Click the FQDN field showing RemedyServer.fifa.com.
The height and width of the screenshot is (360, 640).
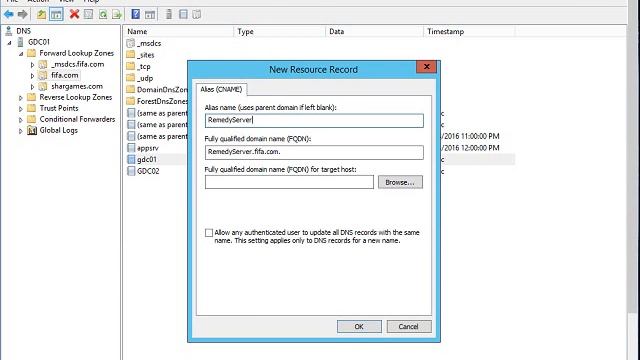tap(314, 152)
